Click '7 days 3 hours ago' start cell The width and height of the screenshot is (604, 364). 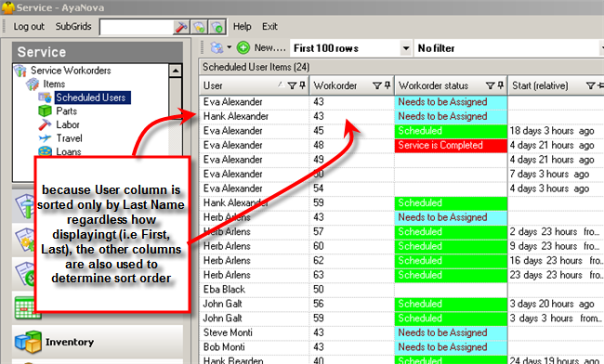tap(556, 174)
